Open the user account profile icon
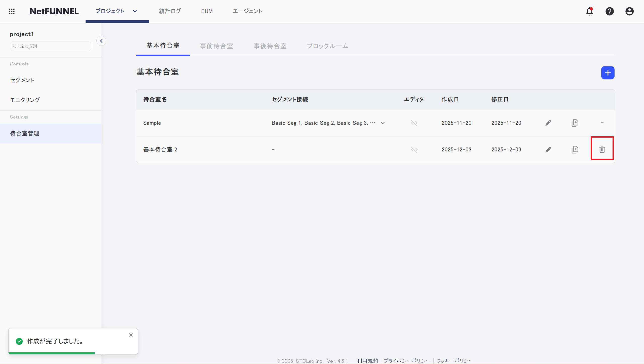 [x=629, y=11]
